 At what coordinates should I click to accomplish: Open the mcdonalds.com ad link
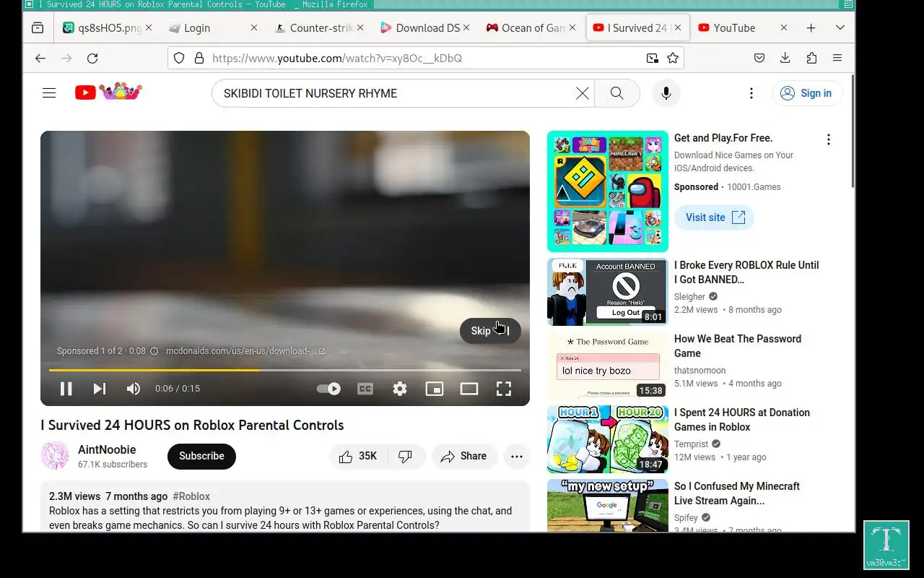[x=245, y=351]
